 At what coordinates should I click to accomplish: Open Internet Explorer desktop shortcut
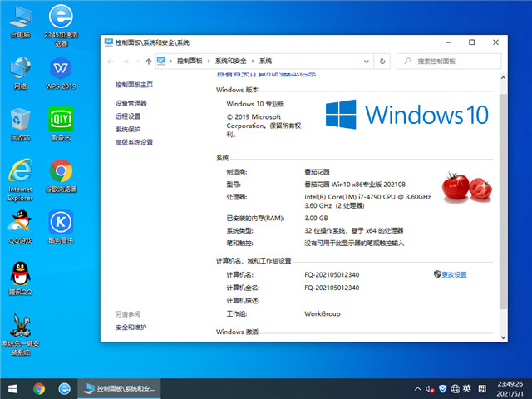[20, 180]
